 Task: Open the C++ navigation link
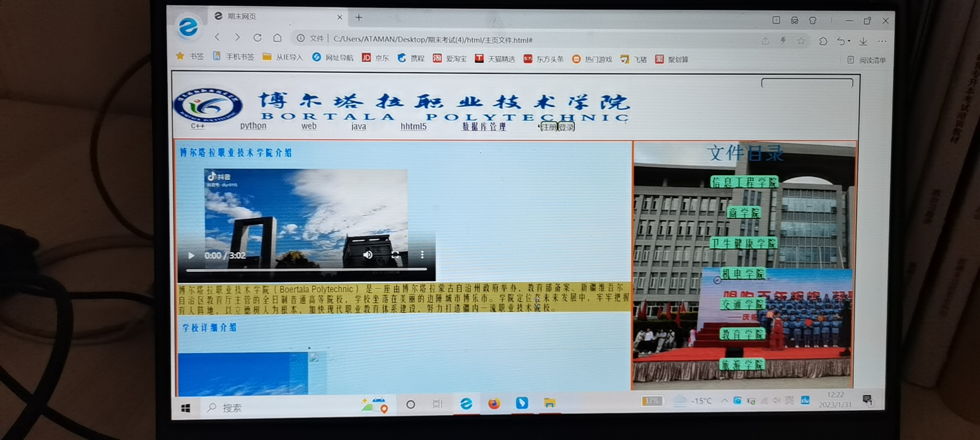(198, 126)
